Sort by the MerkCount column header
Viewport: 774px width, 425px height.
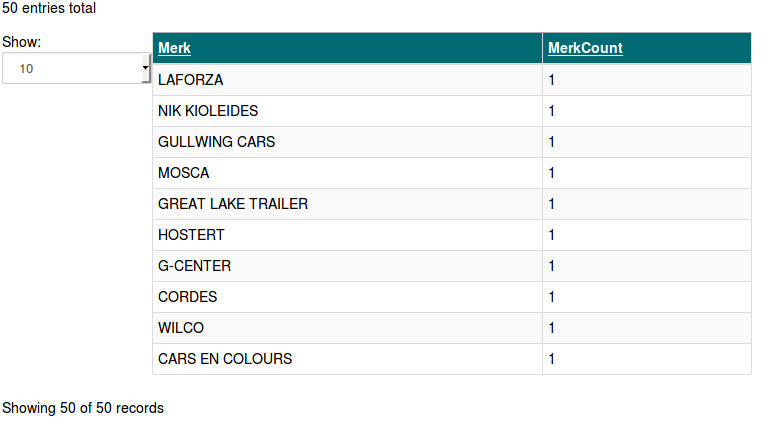[585, 48]
